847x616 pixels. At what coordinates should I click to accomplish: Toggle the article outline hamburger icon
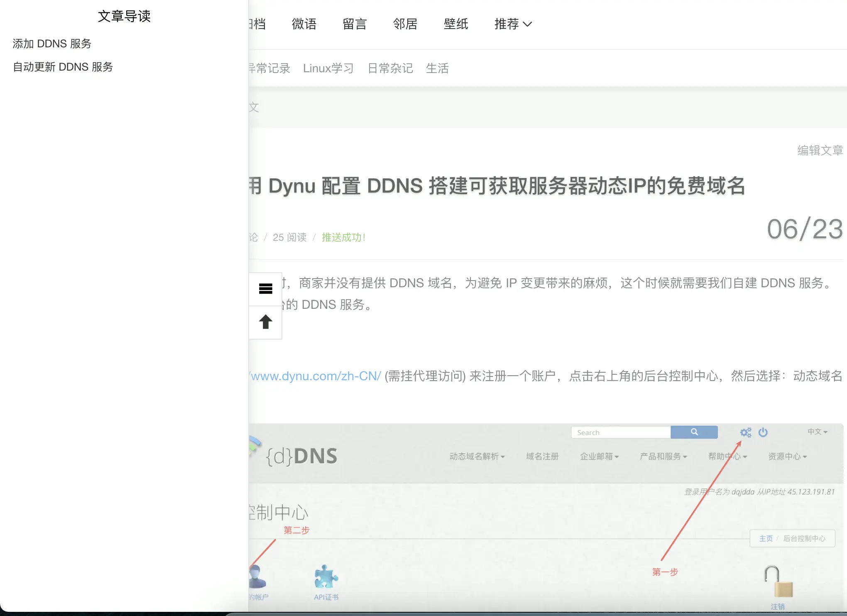[266, 288]
